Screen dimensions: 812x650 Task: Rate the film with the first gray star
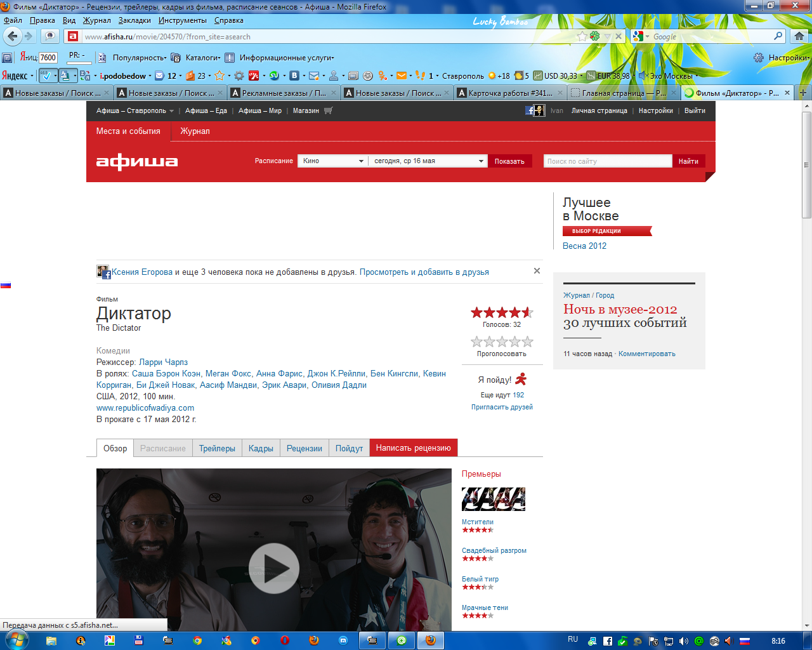pos(477,342)
